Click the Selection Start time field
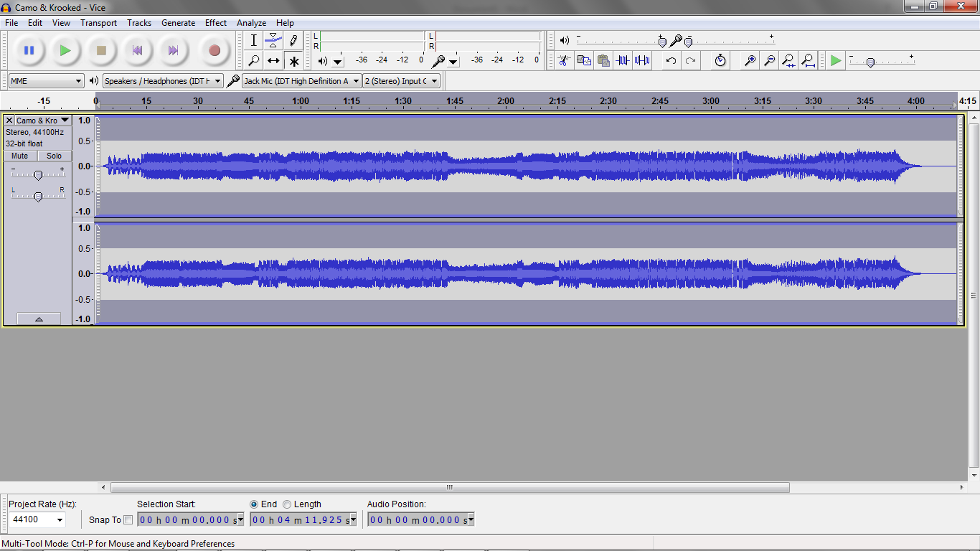 187,519
